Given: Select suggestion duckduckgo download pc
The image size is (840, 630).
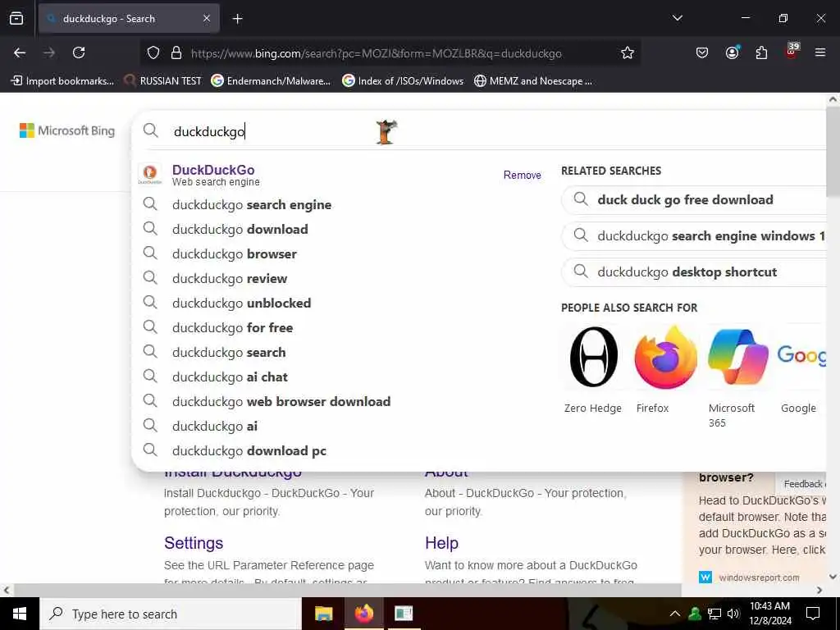Looking at the screenshot, I should click(x=249, y=451).
